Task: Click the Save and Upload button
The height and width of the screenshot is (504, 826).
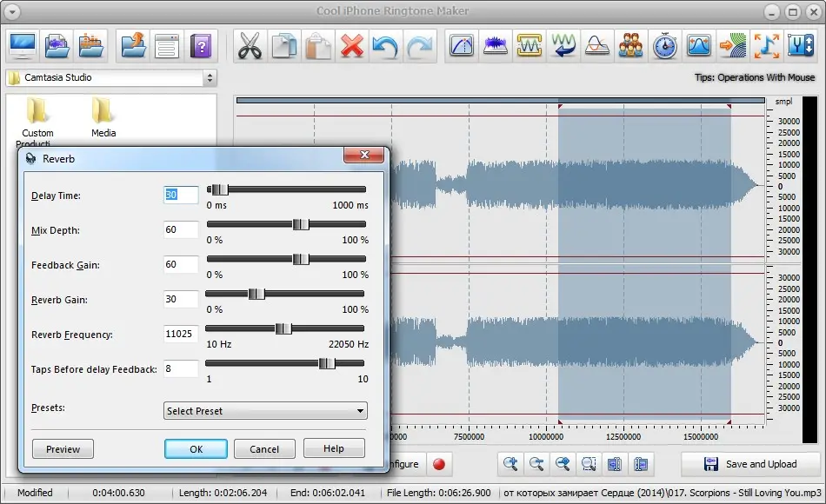Action: click(750, 464)
